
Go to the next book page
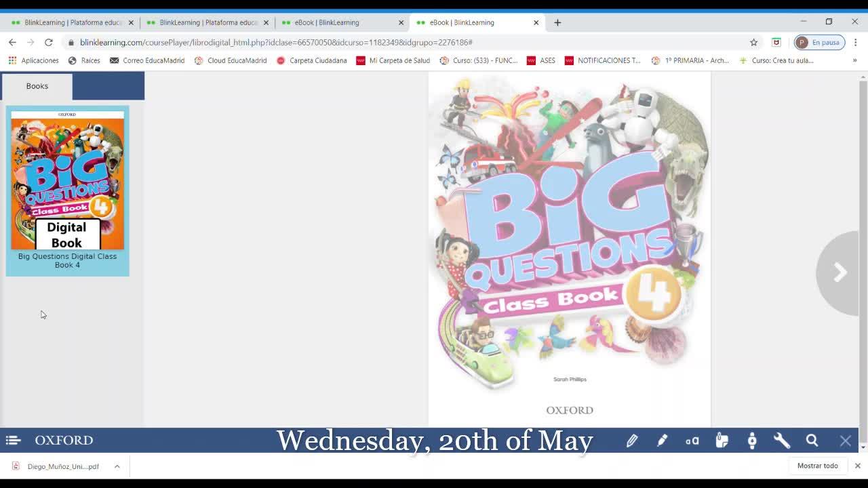click(840, 272)
